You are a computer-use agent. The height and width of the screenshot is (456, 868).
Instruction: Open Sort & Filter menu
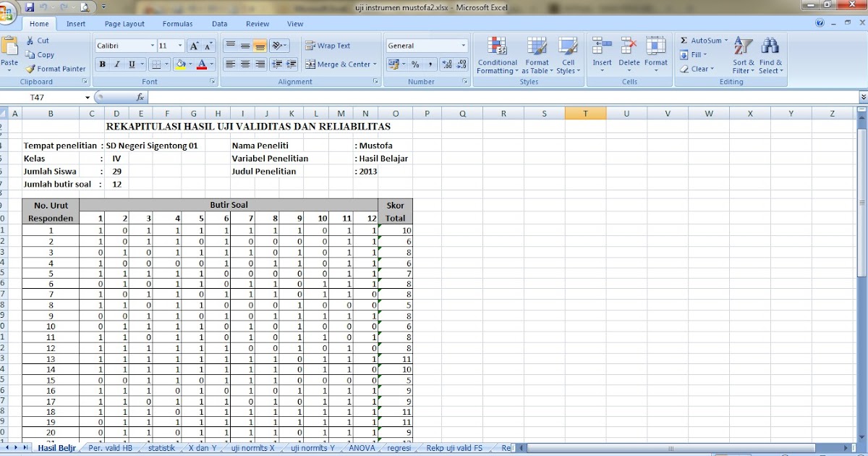(x=744, y=55)
